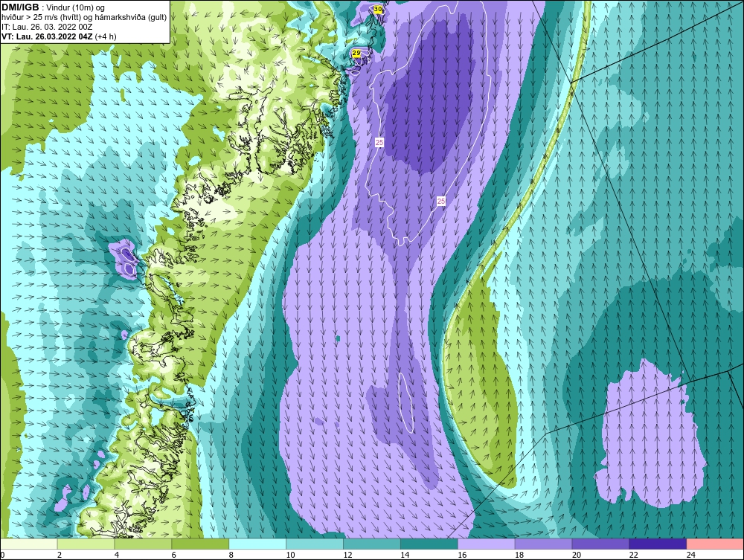Screen dimensions: 744x560
Task: Click the initial time line 'IT: Lau. 26. 03. 2022 00Z'
Action: click(x=47, y=27)
